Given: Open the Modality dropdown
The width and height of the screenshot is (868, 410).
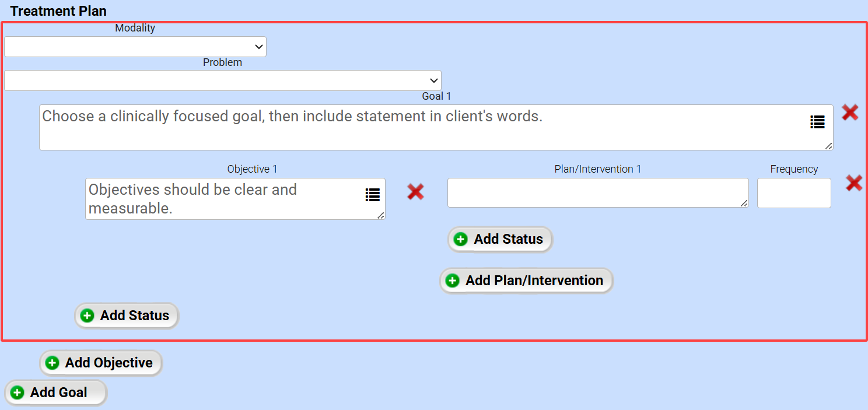Looking at the screenshot, I should [x=135, y=47].
